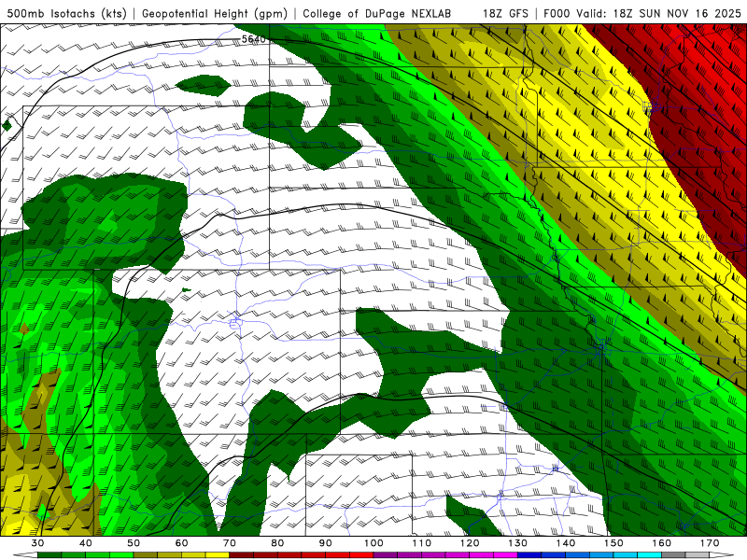Click the 40 label on the color scale
747x560 pixels.
86,543
